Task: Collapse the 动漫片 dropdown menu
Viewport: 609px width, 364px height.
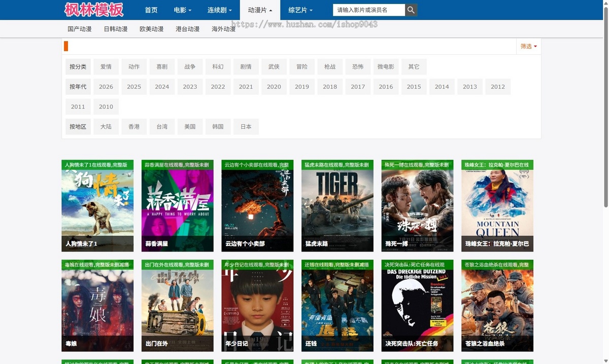Action: click(260, 10)
